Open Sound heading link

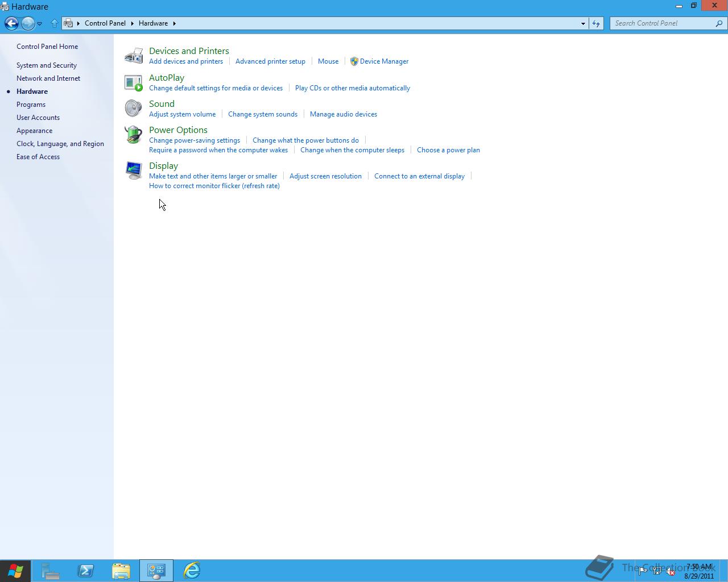pos(162,104)
